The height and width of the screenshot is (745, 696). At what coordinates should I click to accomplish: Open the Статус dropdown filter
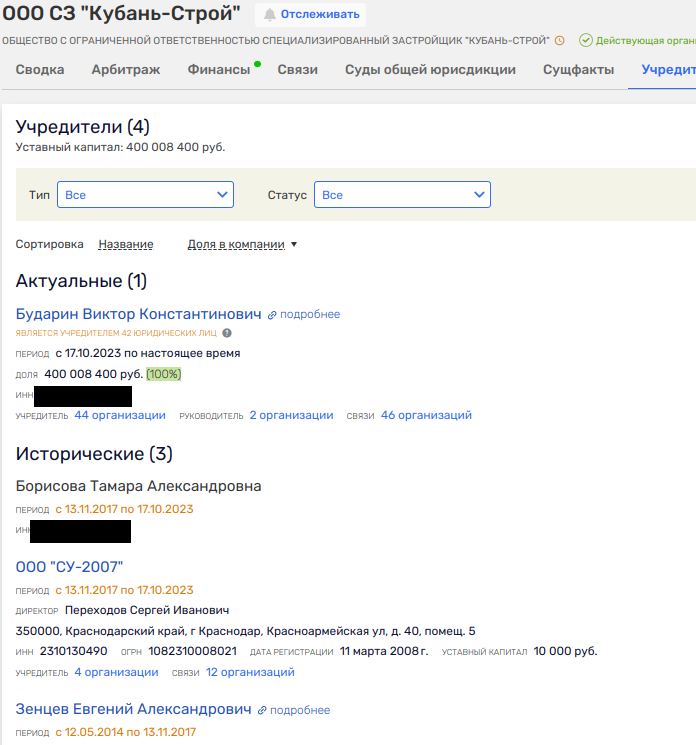click(x=402, y=194)
